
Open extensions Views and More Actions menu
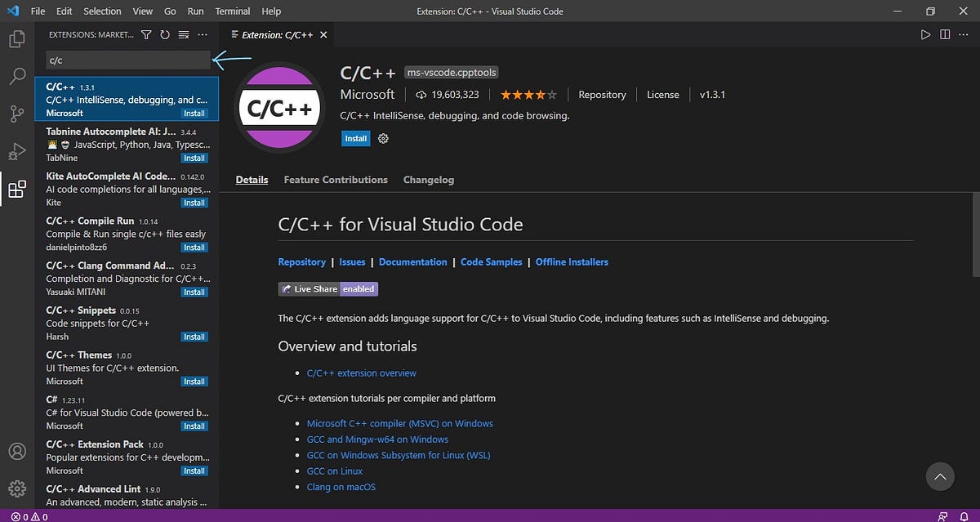tap(203, 34)
